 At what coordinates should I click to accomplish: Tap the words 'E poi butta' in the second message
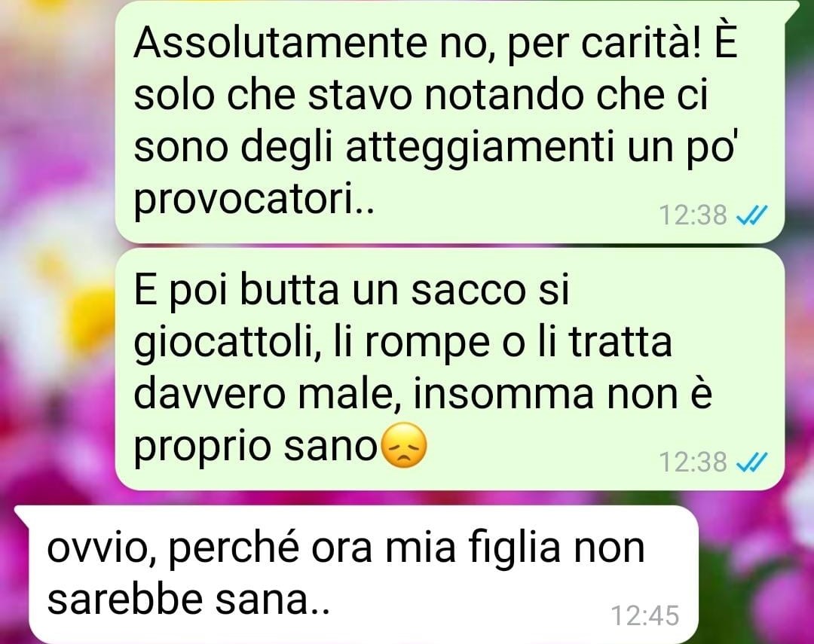pyautogui.click(x=236, y=291)
